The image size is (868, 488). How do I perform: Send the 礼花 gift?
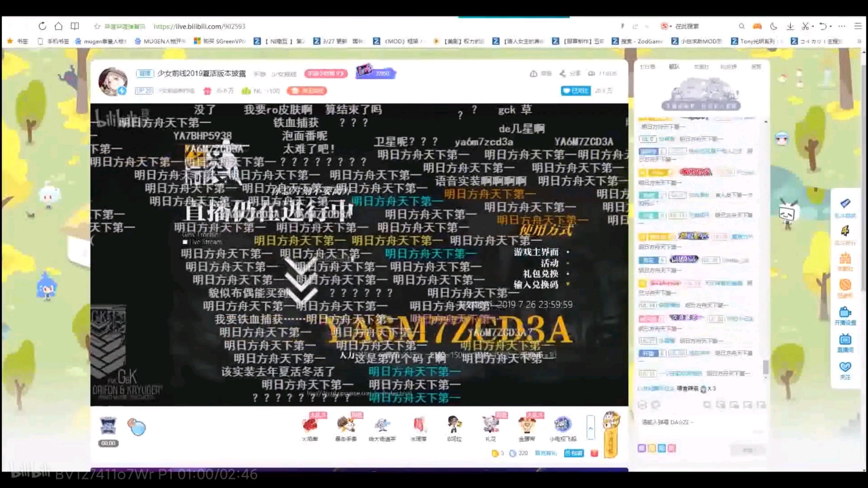point(490,427)
